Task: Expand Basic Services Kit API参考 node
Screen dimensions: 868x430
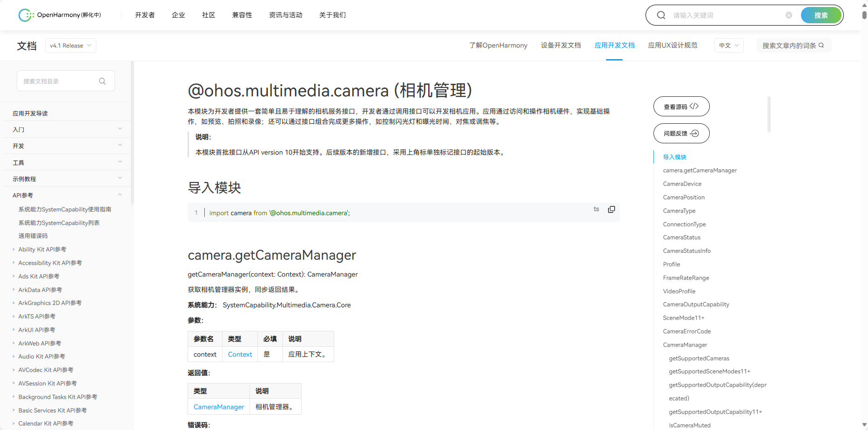Action: [13, 410]
